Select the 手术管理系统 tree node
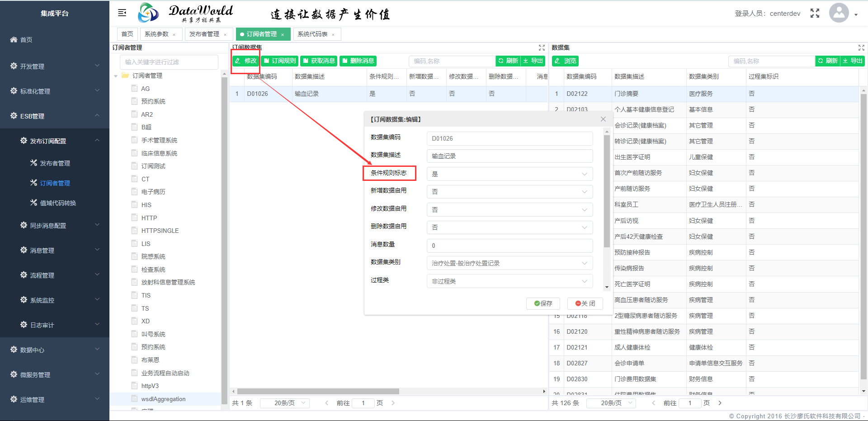The image size is (868, 421). tap(159, 140)
